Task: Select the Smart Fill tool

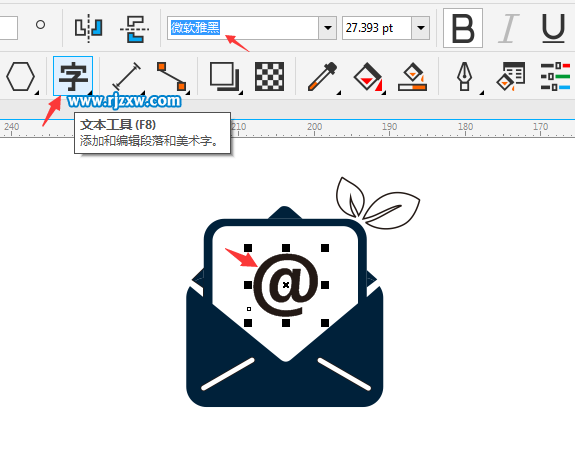Action: click(x=413, y=76)
